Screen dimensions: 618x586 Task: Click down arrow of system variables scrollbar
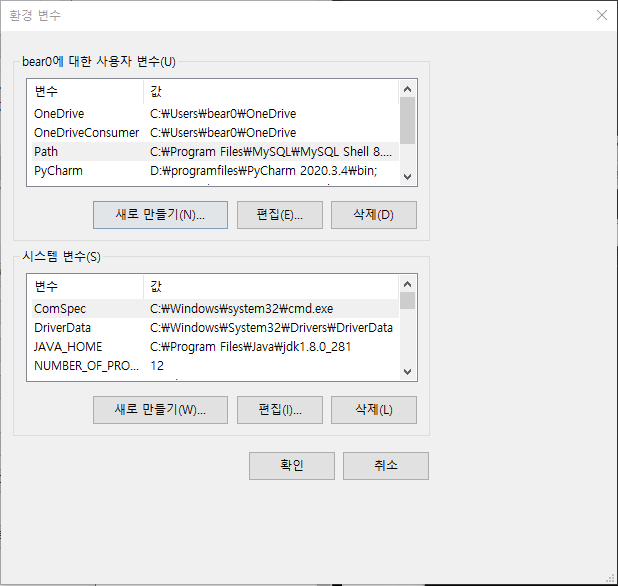[x=408, y=372]
